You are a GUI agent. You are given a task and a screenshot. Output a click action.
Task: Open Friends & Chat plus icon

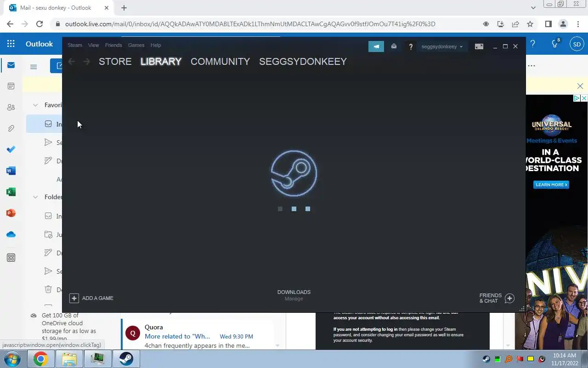[x=509, y=298]
